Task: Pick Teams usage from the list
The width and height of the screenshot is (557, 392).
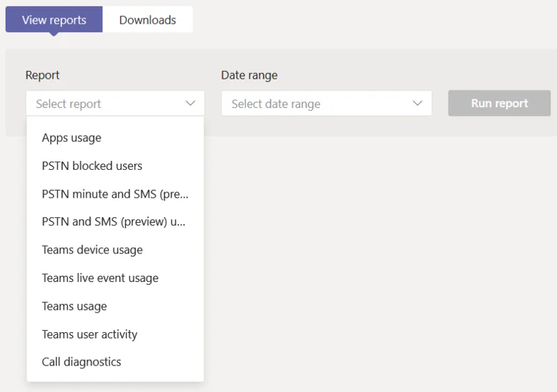Action: [115, 306]
